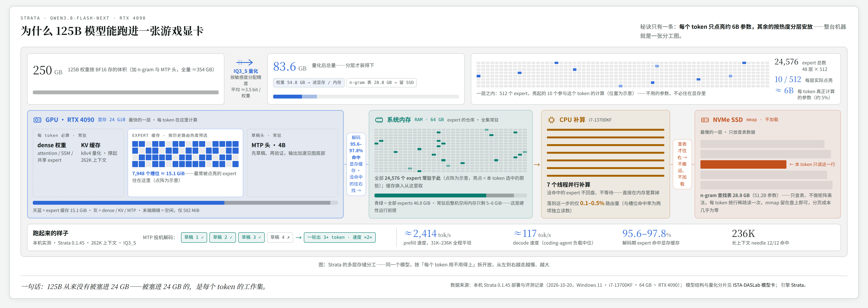
Task: Click the arrow between 系统内存 and CPU panels
Action: (537, 165)
